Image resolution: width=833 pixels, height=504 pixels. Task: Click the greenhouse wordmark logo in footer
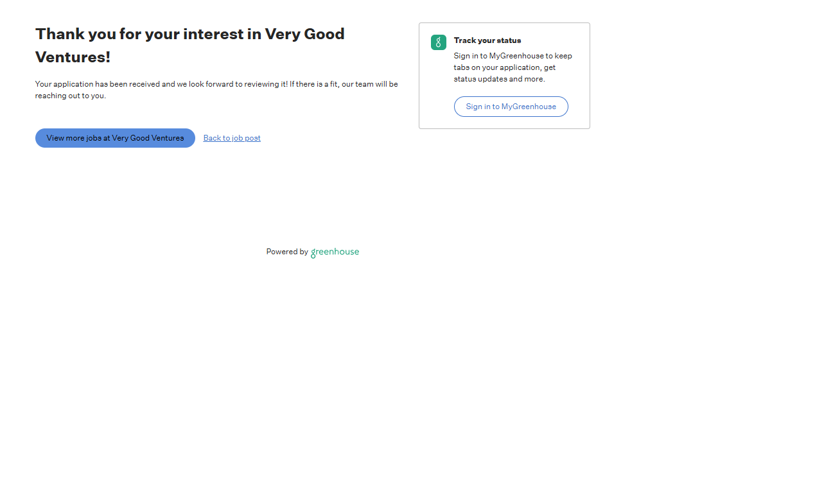click(x=335, y=252)
